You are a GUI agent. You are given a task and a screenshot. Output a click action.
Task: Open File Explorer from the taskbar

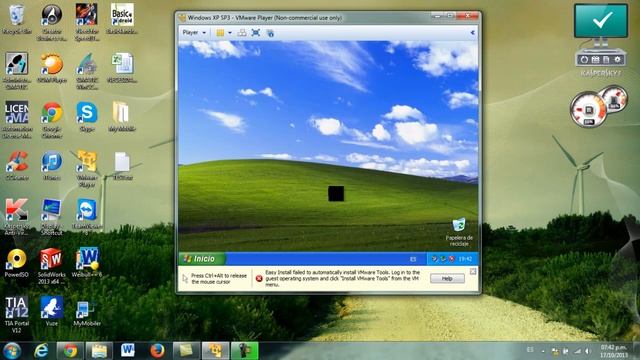click(99, 351)
